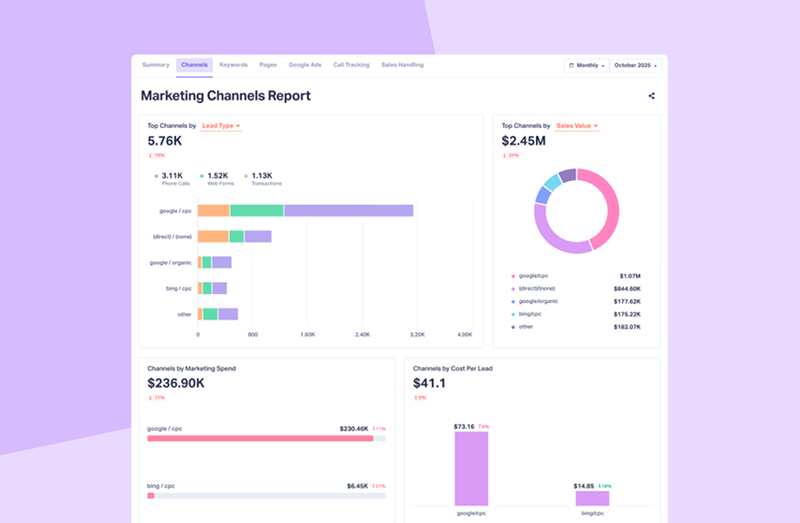
Task: Click the 'other' channel stacked bar
Action: tap(218, 314)
